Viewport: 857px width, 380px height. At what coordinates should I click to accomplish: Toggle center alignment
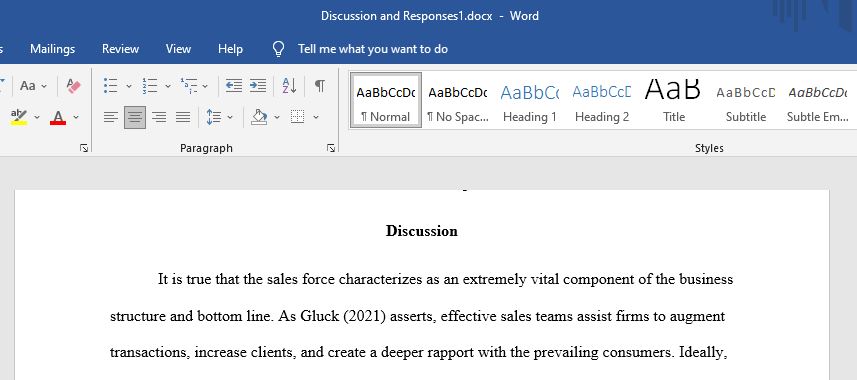[135, 117]
